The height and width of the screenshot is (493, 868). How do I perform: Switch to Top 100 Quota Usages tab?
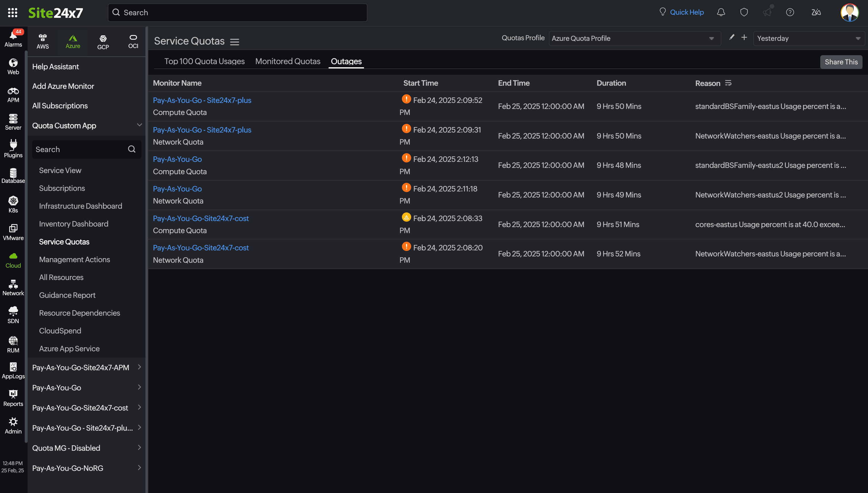pyautogui.click(x=204, y=61)
